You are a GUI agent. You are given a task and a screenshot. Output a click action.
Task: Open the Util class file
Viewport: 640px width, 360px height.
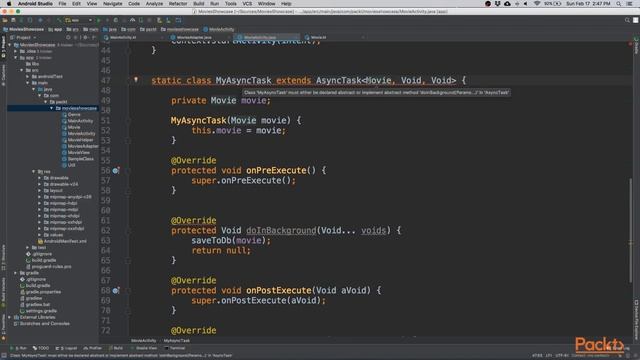tap(71, 165)
